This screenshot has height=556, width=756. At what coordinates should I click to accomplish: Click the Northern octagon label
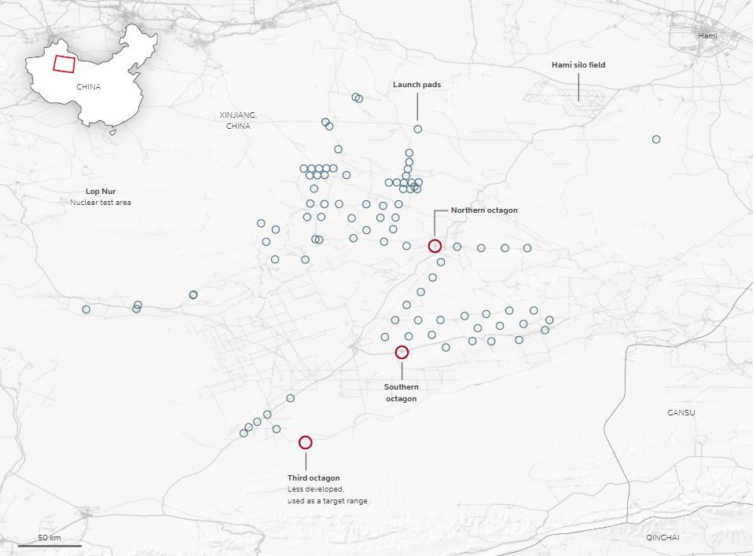coord(484,210)
